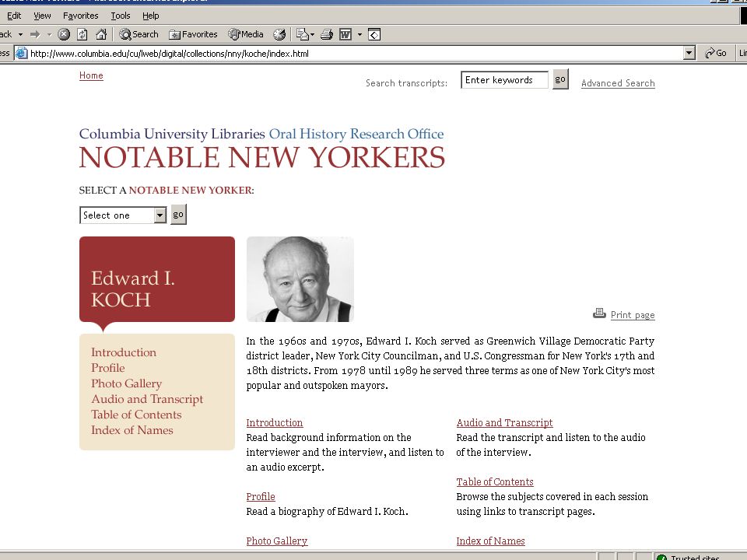The height and width of the screenshot is (560, 747).
Task: Click the Edit with Word icon
Action: [345, 34]
